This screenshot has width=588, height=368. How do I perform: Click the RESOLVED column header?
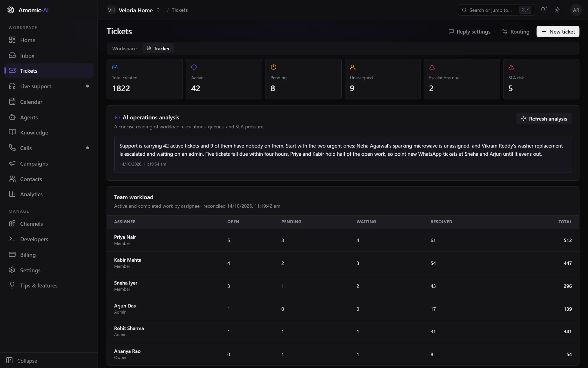441,222
